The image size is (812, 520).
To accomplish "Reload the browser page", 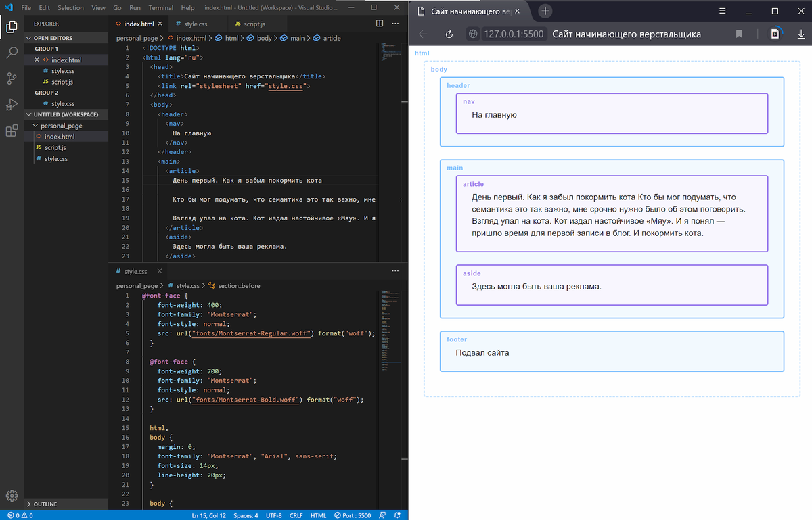I will pyautogui.click(x=449, y=34).
